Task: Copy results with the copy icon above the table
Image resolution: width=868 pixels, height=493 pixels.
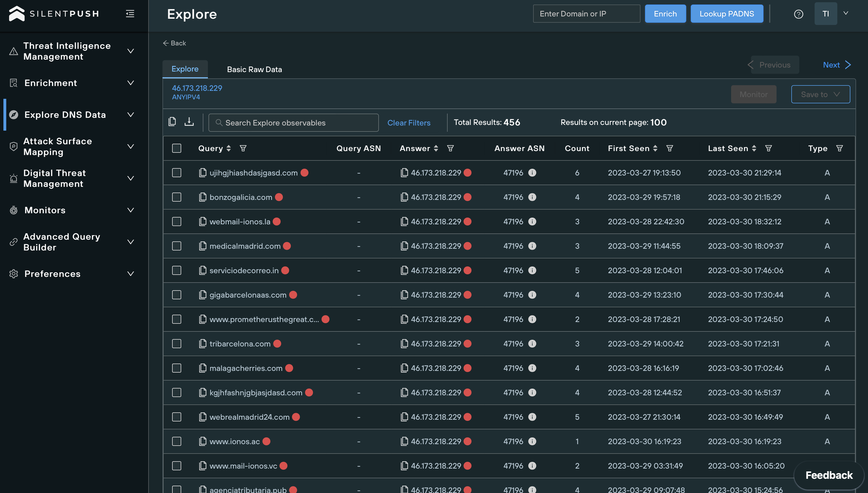Action: coord(173,122)
